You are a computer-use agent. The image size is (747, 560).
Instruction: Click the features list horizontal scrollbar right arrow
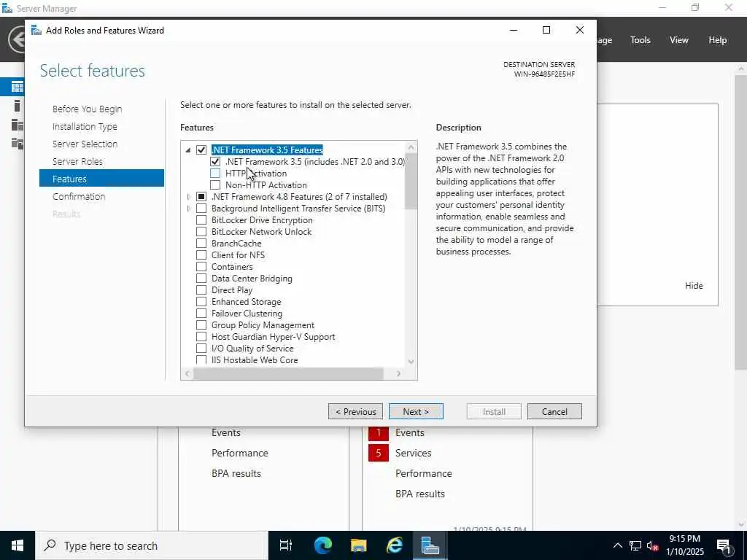399,374
